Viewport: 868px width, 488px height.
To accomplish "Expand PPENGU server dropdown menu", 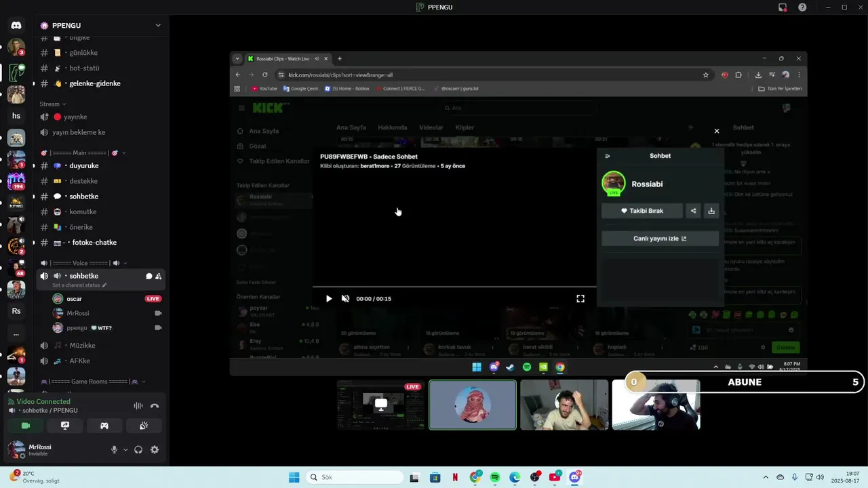I will pos(158,25).
